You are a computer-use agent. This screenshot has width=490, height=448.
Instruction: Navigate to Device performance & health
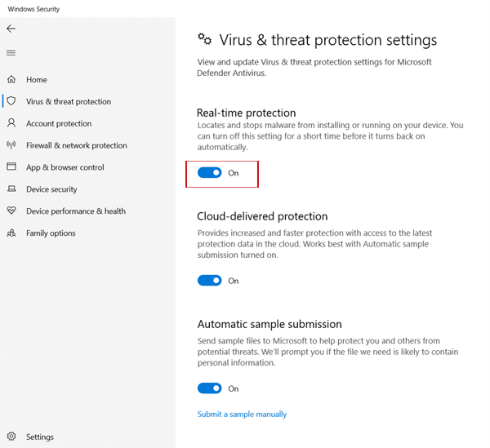point(76,211)
